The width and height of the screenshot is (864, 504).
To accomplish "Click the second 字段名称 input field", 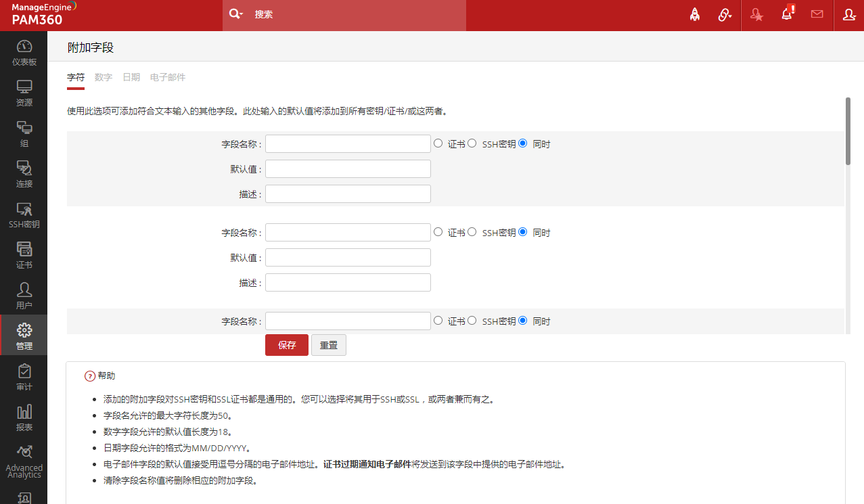I will tap(348, 232).
